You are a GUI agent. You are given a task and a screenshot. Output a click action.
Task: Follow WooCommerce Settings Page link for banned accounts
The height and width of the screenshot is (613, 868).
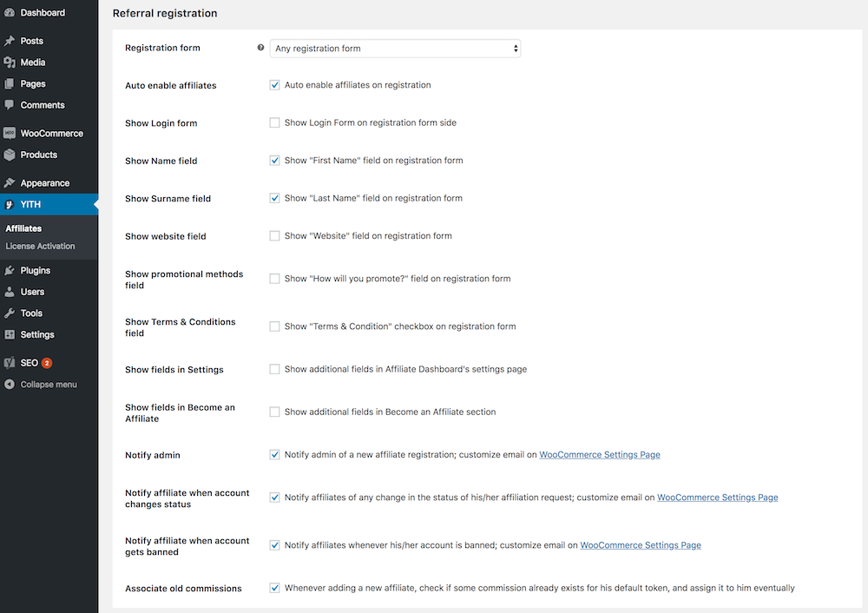(640, 546)
